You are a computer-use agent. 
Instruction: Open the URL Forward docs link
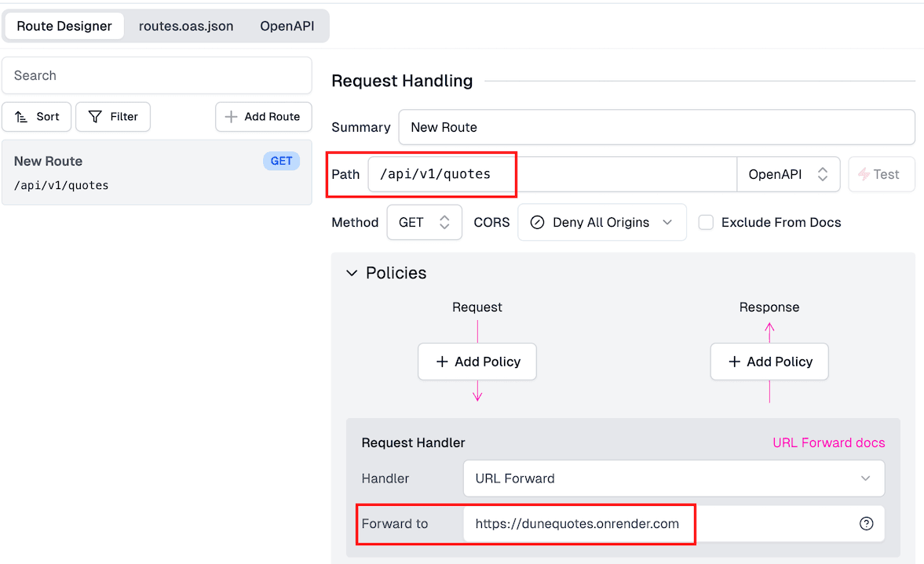pos(828,443)
